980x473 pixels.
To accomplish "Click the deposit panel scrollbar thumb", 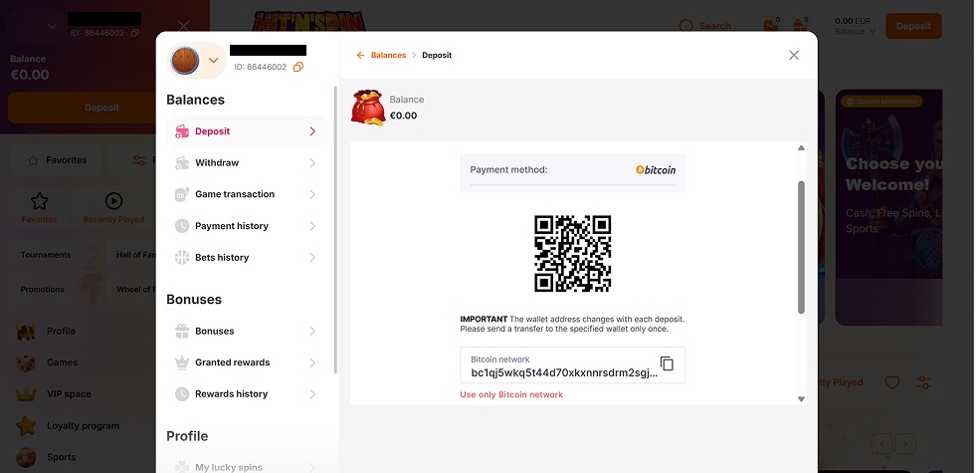I will point(801,247).
